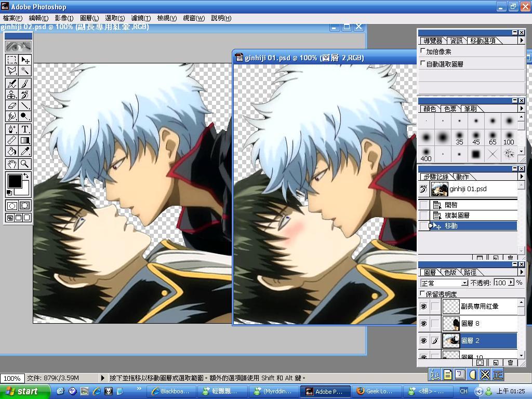Open the 濾鏡 menu
Image resolution: width=532 pixels, height=399 pixels.
click(x=141, y=18)
